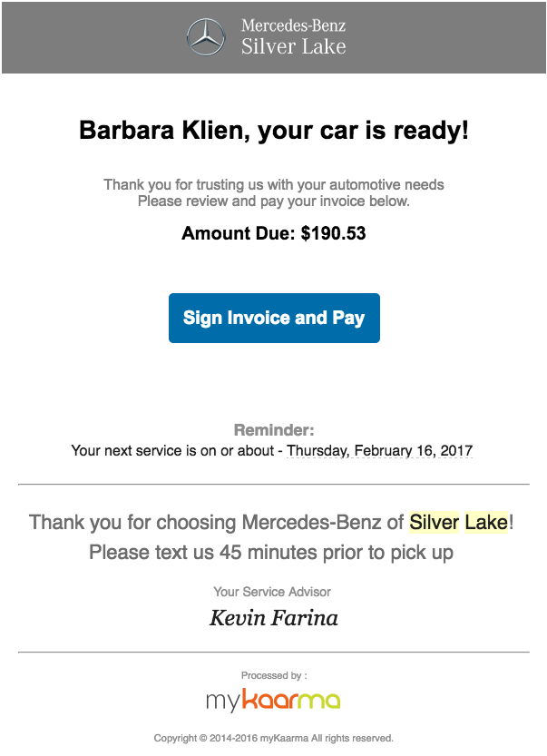Click the Your Service Advisor label
Image resolution: width=547 pixels, height=756 pixels.
point(272,592)
